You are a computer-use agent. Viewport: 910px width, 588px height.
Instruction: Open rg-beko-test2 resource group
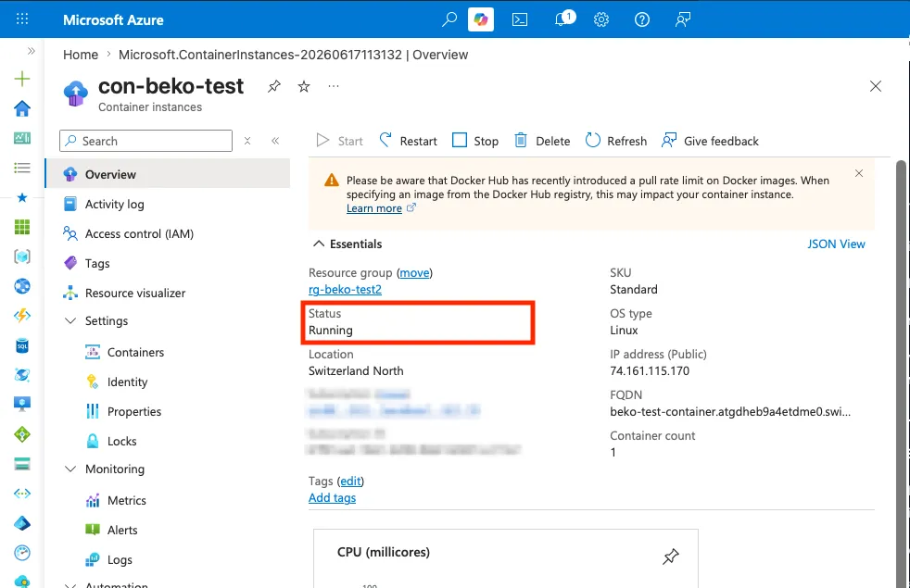(x=345, y=289)
